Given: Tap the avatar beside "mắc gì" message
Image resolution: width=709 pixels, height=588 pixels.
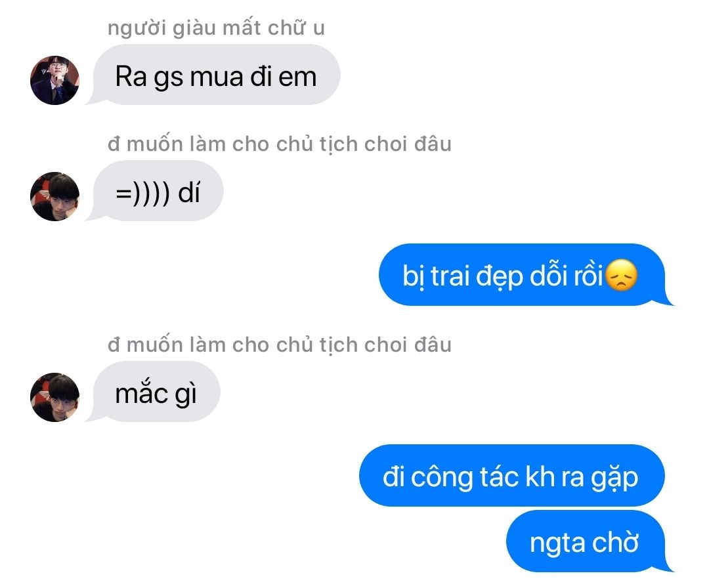Looking at the screenshot, I should coord(54,397).
